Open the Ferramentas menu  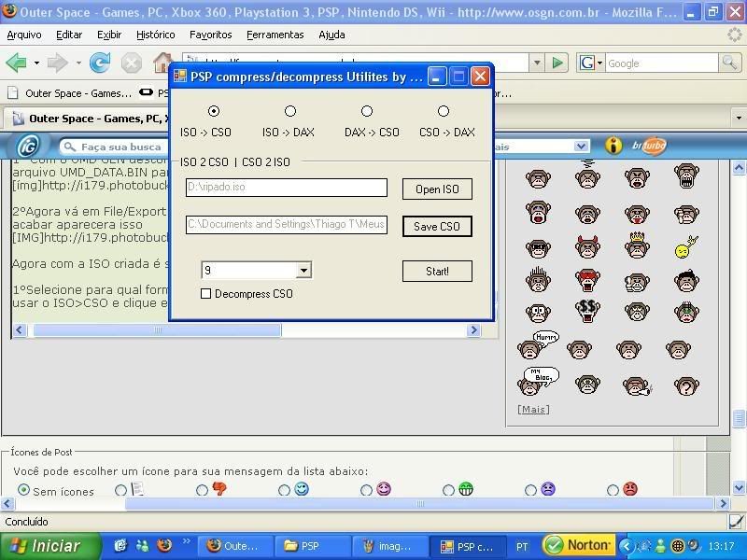[x=275, y=35]
